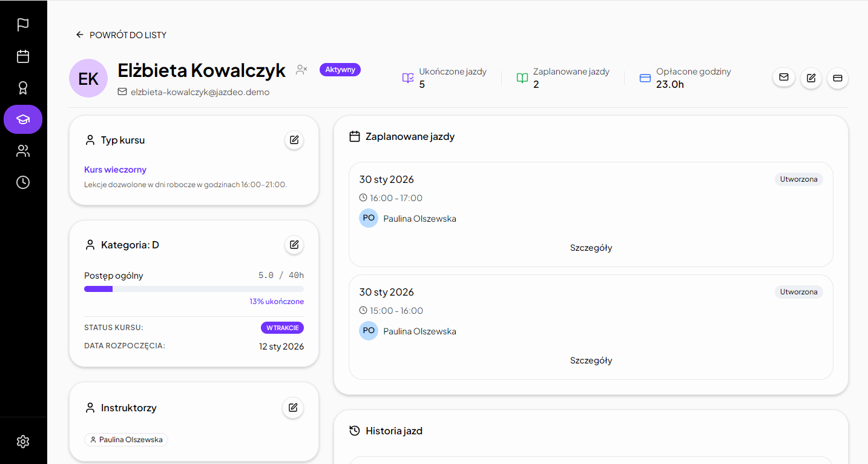Open the flag icon at sidebar top
The image size is (868, 464).
coord(23,24)
